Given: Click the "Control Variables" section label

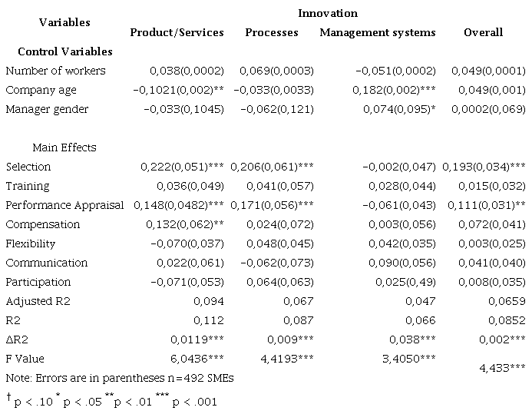Looking at the screenshot, I should (65, 51).
